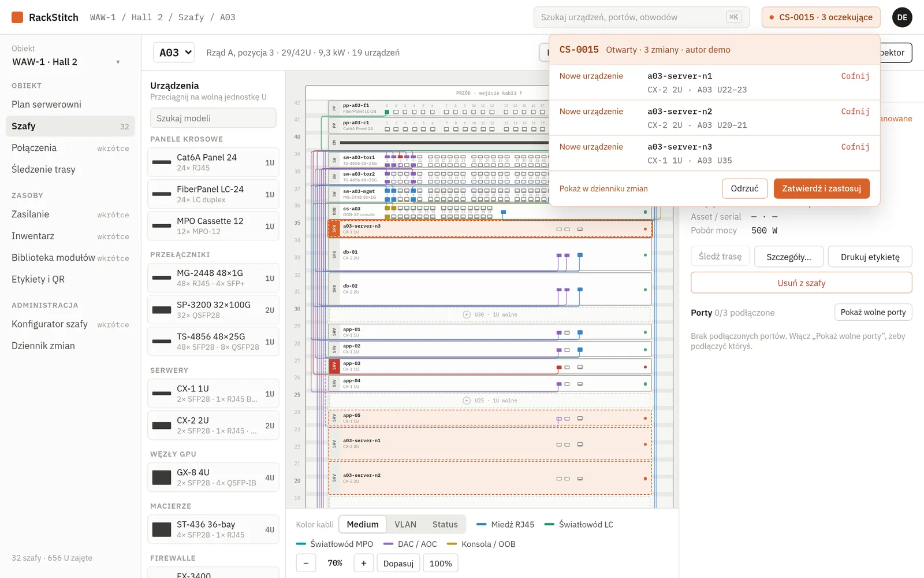Click the plus icon on free slot U30

pyautogui.click(x=467, y=314)
